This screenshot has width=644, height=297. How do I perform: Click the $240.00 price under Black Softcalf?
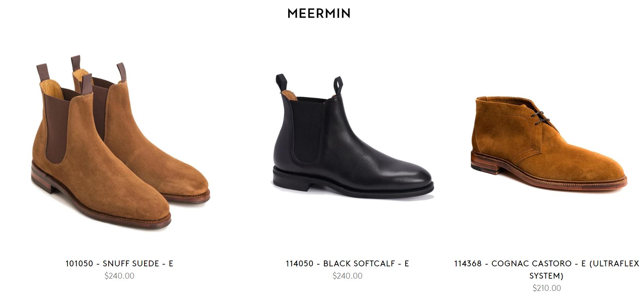[347, 276]
